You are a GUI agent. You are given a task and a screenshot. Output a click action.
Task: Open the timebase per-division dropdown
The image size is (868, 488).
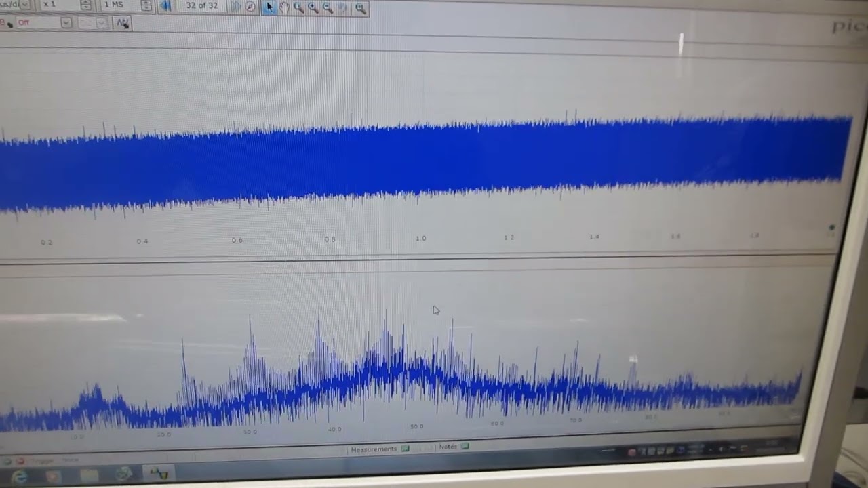point(24,5)
